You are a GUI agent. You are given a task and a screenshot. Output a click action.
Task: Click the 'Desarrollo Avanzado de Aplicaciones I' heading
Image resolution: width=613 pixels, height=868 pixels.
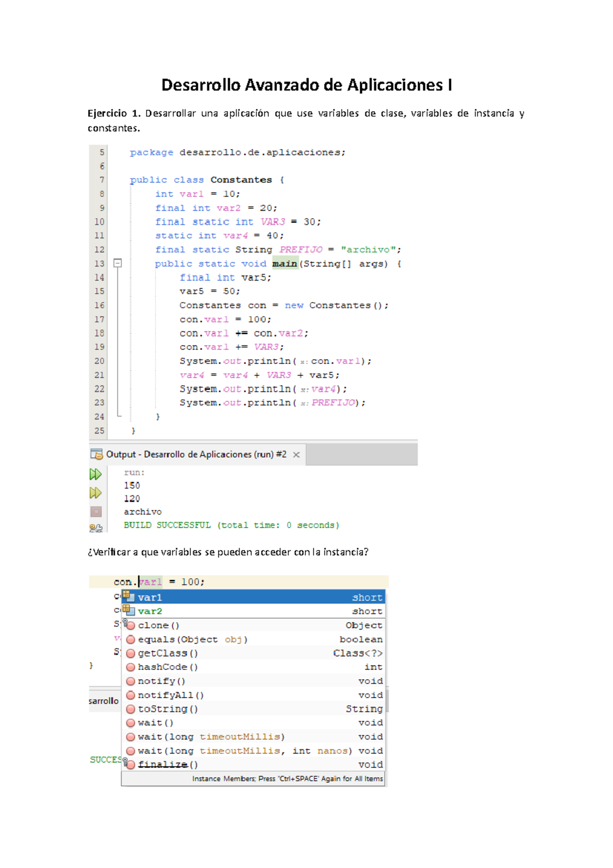tap(306, 85)
